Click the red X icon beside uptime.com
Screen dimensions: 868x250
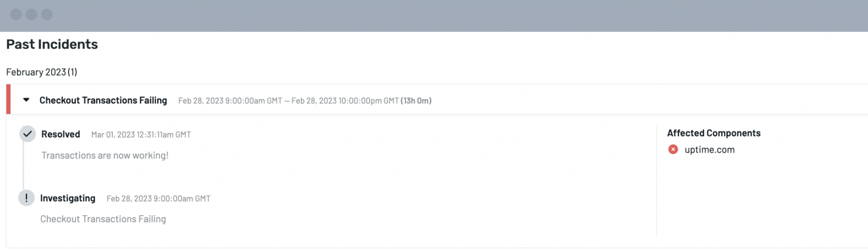point(673,149)
